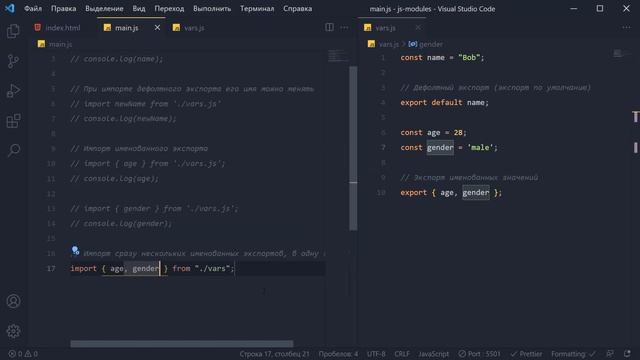Image resolution: width=640 pixels, height=360 pixels.
Task: Click the lightbulb code action on line 16
Action: click(75, 250)
